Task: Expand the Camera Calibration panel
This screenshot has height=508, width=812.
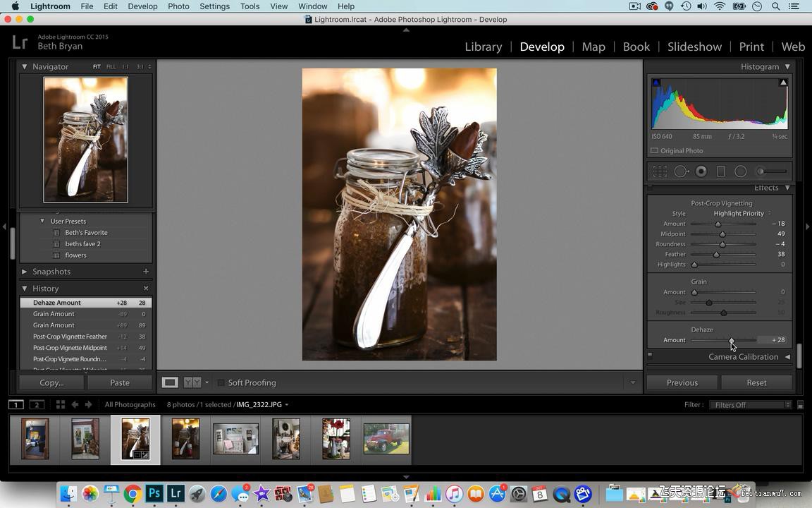Action: click(787, 356)
